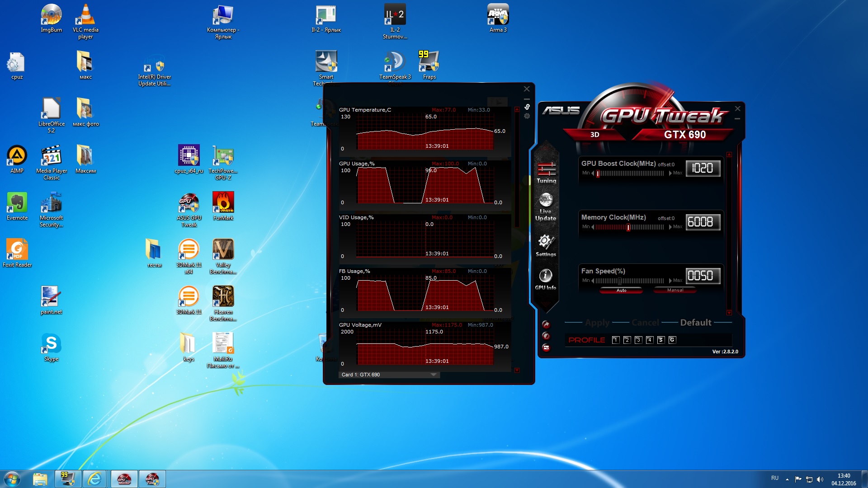This screenshot has height=488, width=868.
Task: Open FurMark desktop shortcut
Action: click(x=223, y=206)
